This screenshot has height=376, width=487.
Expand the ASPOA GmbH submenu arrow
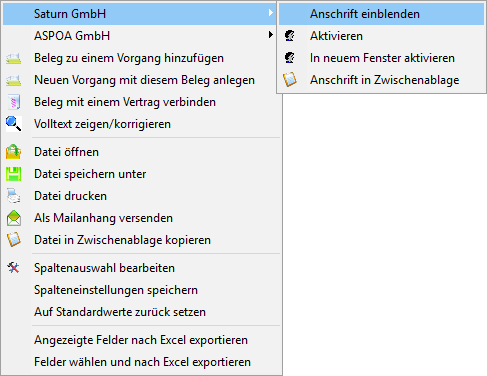tap(271, 35)
